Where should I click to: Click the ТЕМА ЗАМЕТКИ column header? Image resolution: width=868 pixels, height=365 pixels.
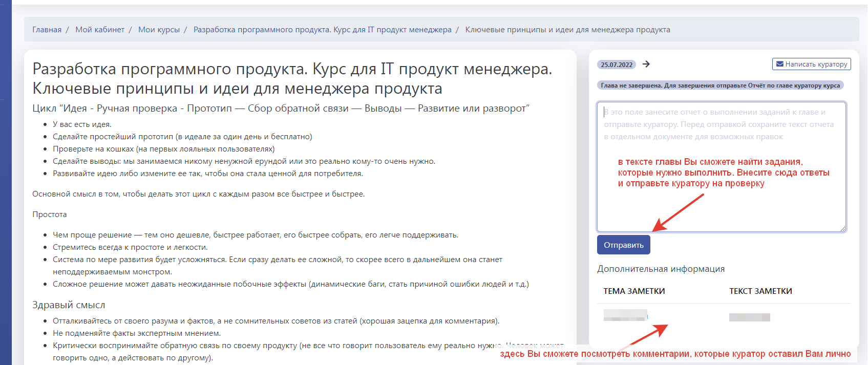tap(634, 291)
